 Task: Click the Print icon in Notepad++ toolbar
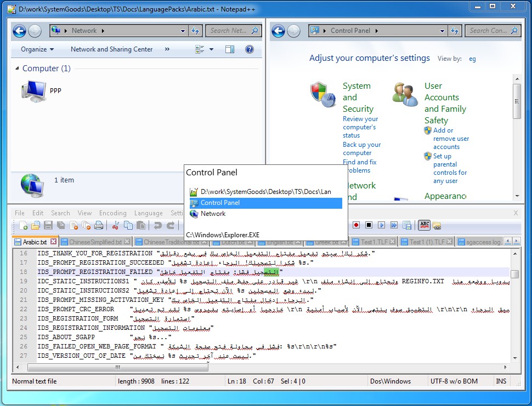(x=99, y=225)
